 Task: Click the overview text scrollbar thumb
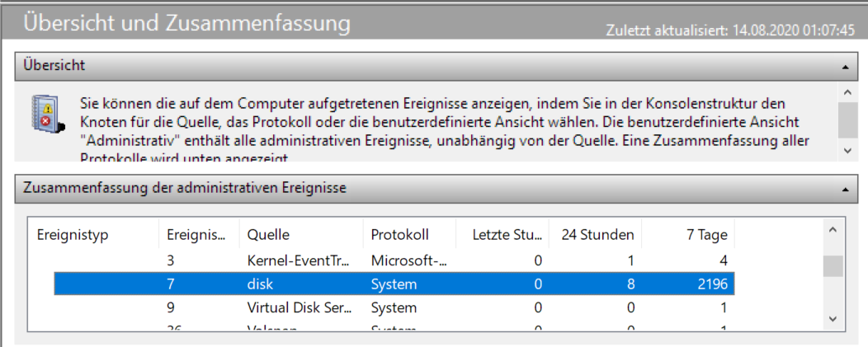[845, 120]
